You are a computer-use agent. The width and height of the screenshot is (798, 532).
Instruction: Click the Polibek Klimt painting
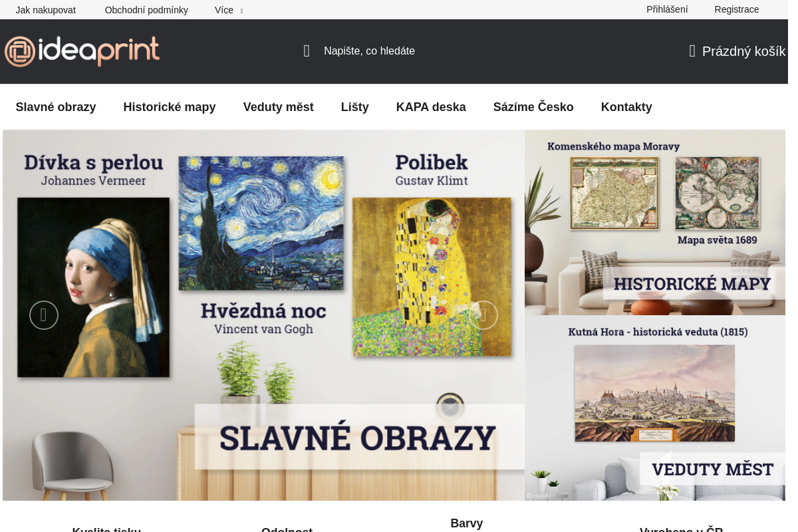click(x=432, y=277)
